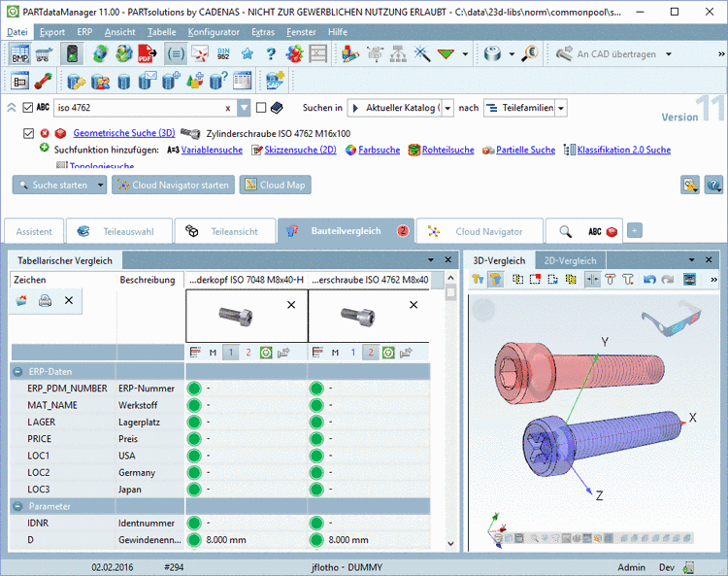Open the Suche starten dropdown arrow
Viewport: 728px width, 576px height.
[x=100, y=185]
